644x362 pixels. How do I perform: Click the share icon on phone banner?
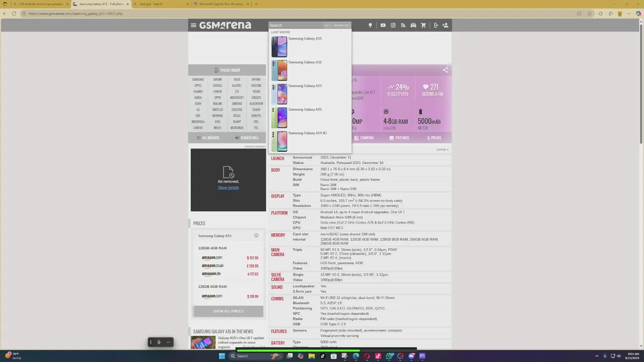click(445, 70)
